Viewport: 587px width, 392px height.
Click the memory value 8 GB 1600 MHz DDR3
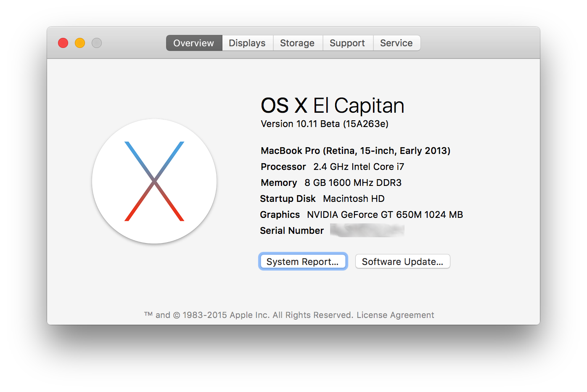click(353, 183)
